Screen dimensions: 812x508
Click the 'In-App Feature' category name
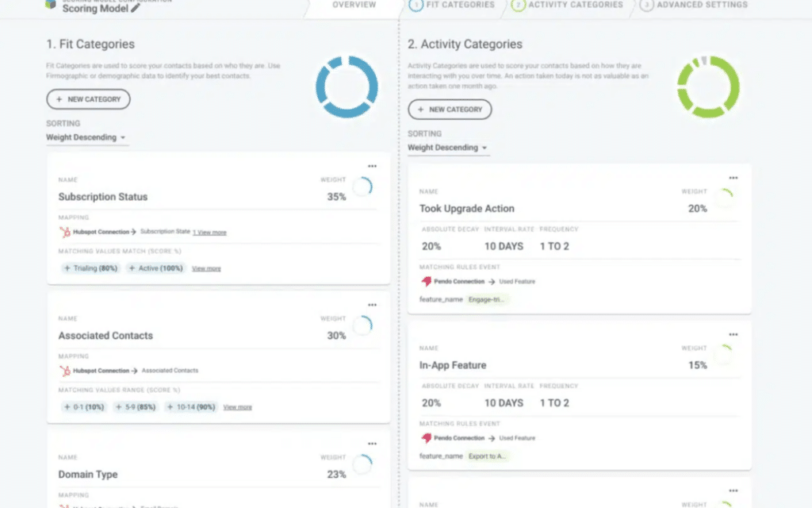[453, 365]
